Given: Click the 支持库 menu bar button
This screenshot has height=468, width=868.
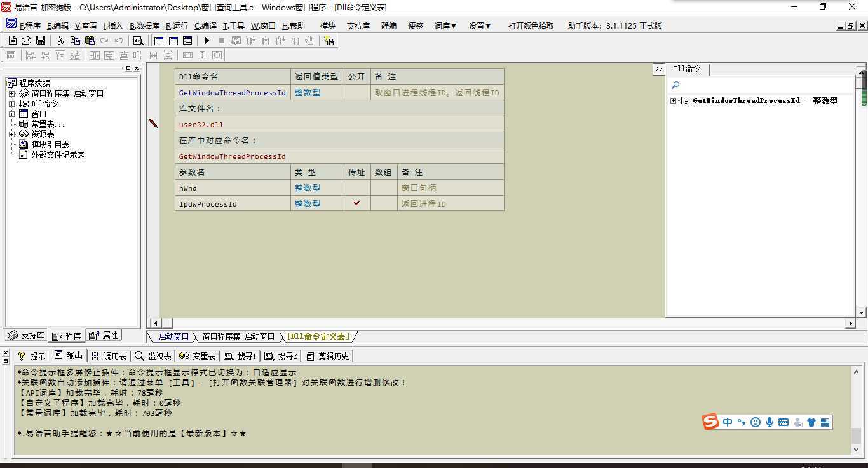Looking at the screenshot, I should (x=358, y=25).
